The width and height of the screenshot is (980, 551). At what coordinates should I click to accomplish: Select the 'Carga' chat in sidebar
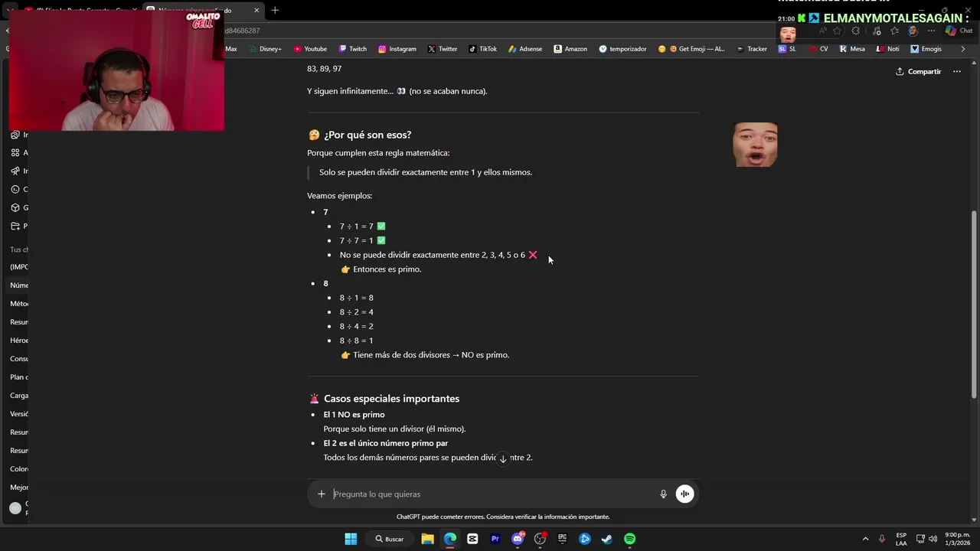[x=19, y=396]
